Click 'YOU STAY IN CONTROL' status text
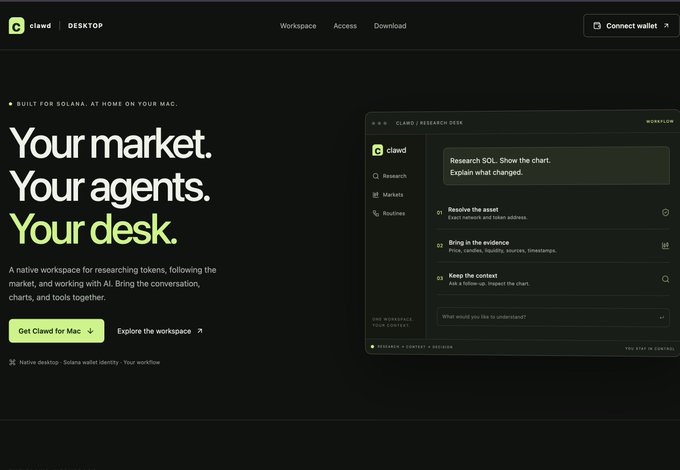 [x=650, y=349]
